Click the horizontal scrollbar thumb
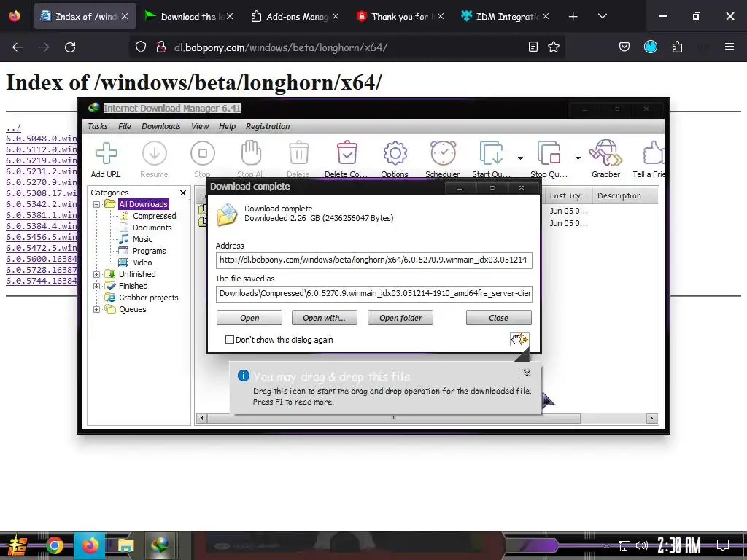Image resolution: width=747 pixels, height=560 pixels. click(x=393, y=418)
